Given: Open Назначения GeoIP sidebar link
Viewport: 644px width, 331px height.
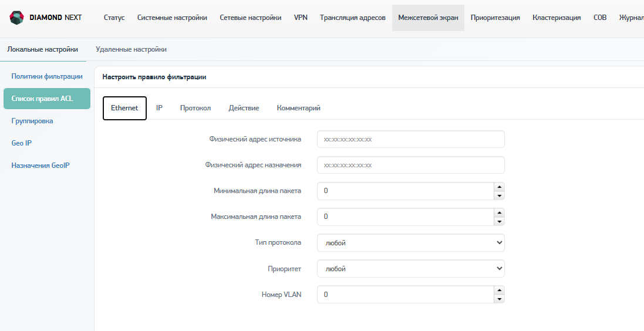Looking at the screenshot, I should [41, 165].
